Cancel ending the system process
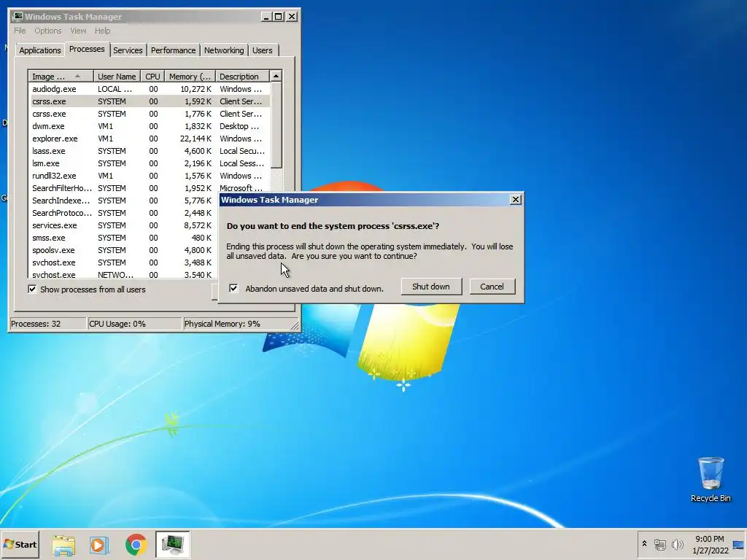Viewport: 747px width, 560px height. (x=492, y=287)
